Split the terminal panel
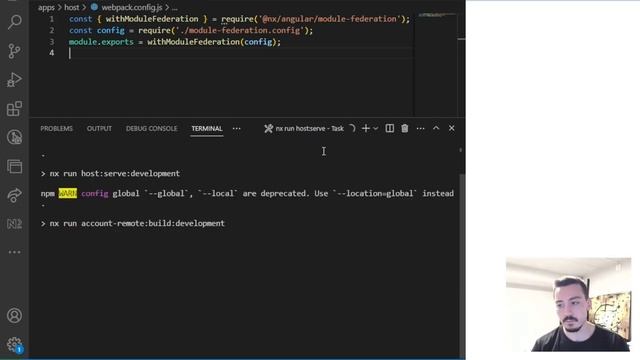This screenshot has width=640, height=360. pos(390,129)
